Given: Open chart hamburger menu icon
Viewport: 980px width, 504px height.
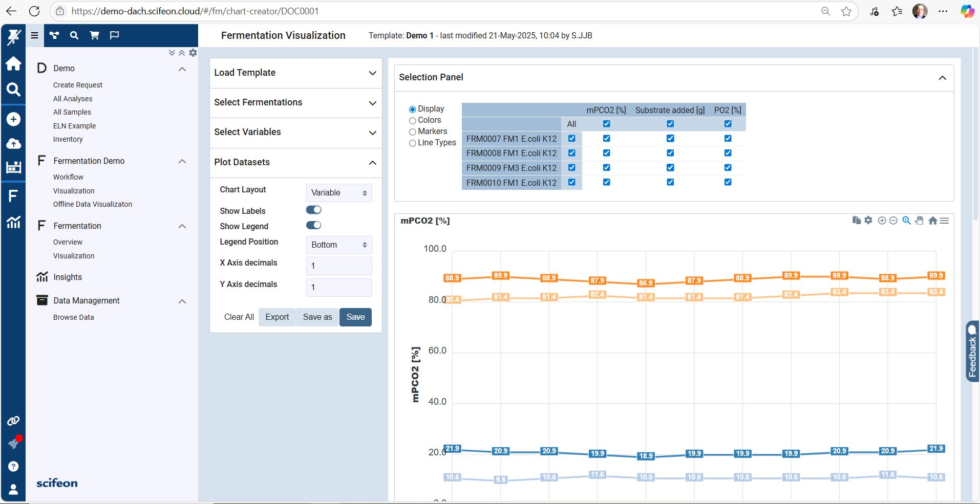Looking at the screenshot, I should (x=945, y=221).
